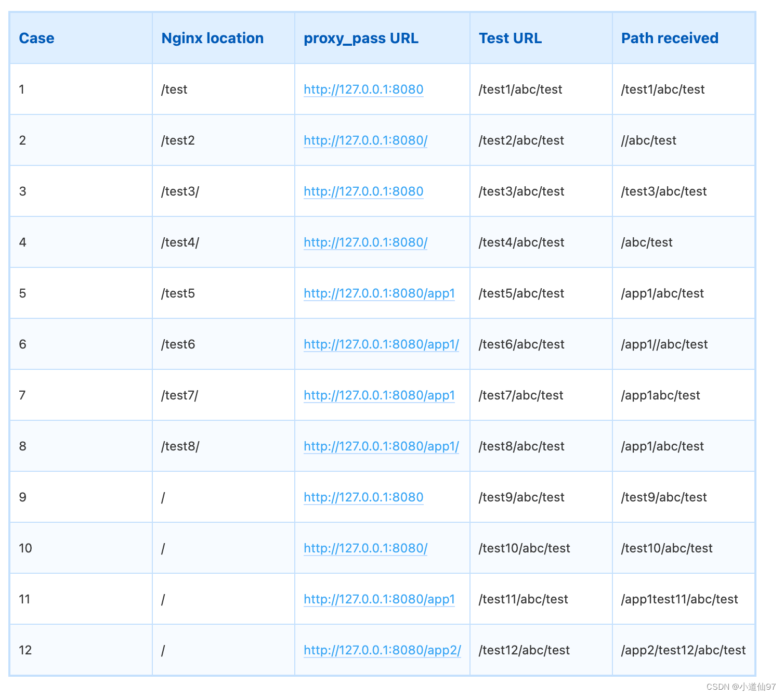784x696 pixels.
Task: Open the proxy_pass link in case 2 row
Action: click(365, 140)
